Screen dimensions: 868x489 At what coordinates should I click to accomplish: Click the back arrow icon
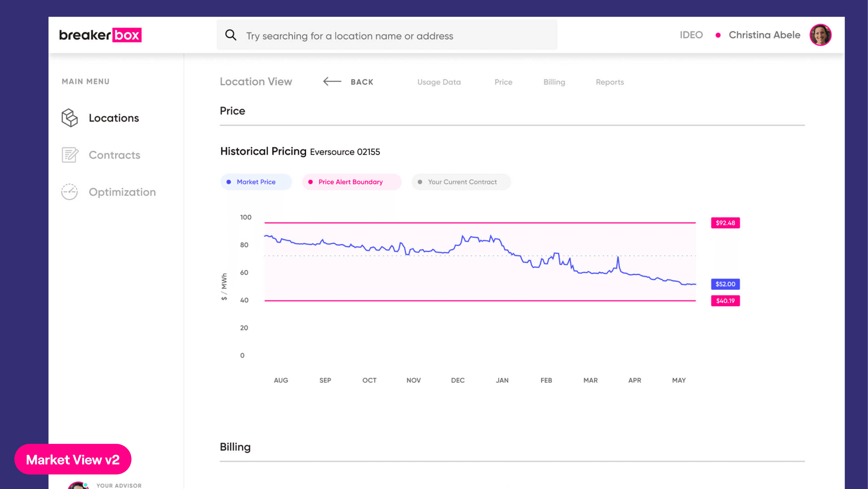coord(332,82)
